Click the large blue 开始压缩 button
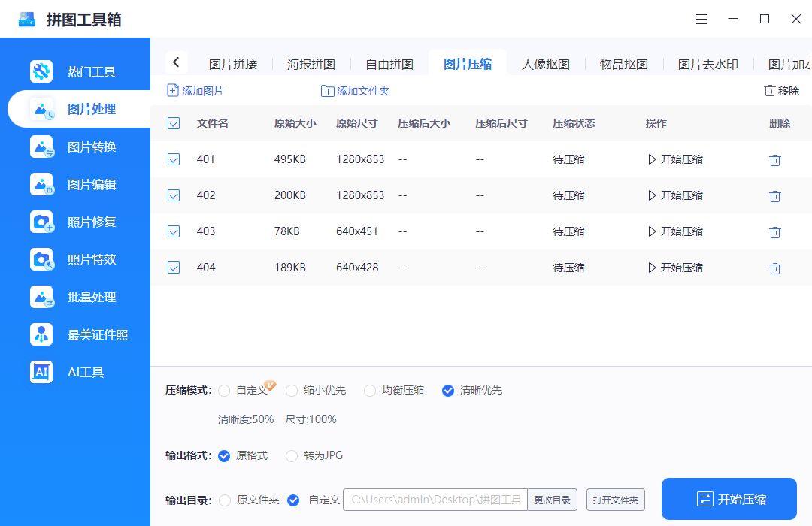812x526 pixels. pos(729,499)
